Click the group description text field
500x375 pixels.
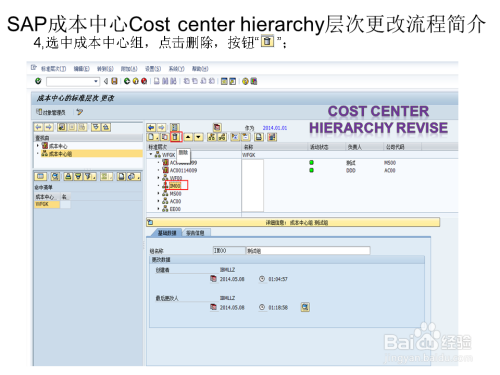(308, 250)
